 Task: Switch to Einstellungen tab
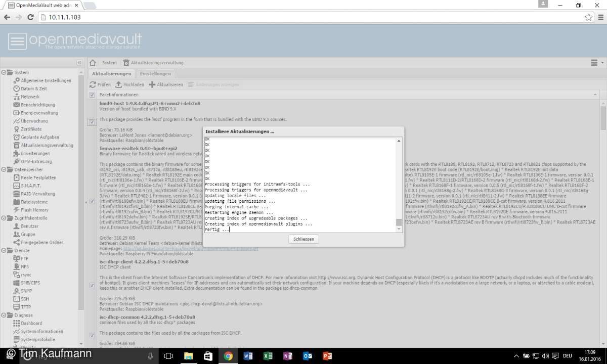(155, 74)
